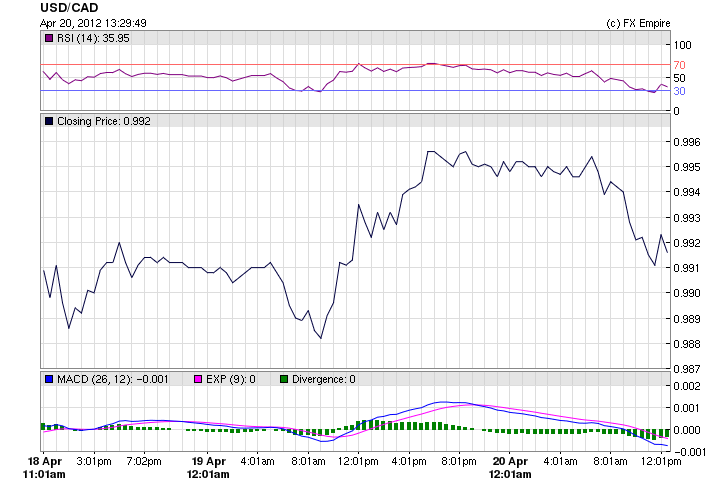
Task: Click the 0.989 price axis label
Action: (687, 319)
